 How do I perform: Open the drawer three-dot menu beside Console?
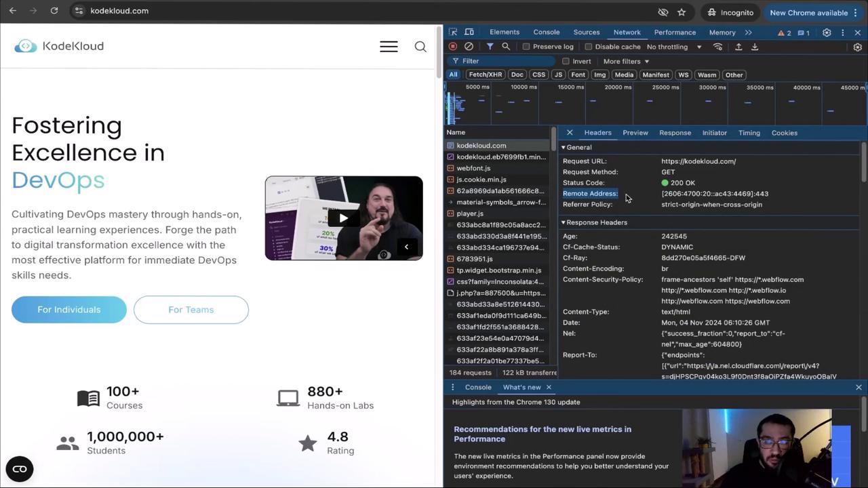[453, 388]
